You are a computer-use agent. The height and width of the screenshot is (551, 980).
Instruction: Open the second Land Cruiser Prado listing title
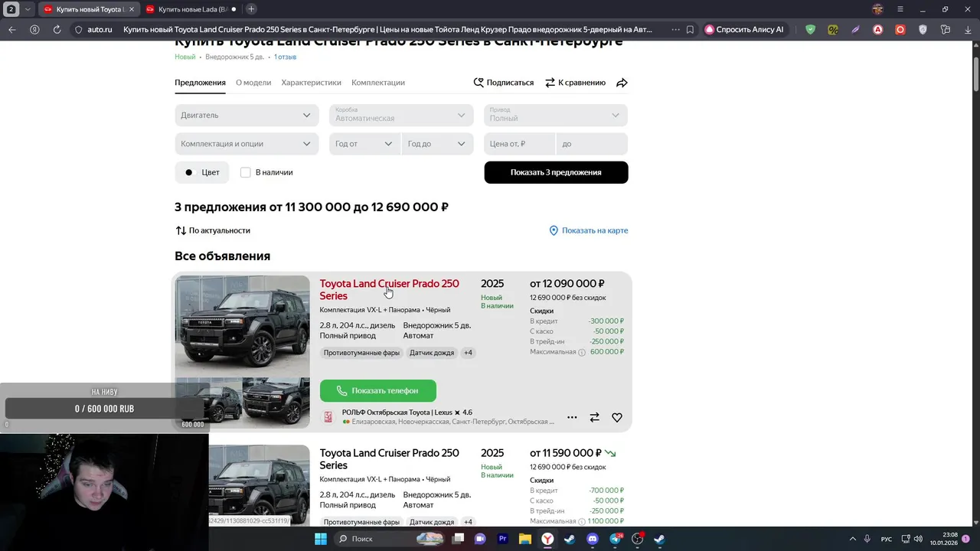click(x=389, y=459)
